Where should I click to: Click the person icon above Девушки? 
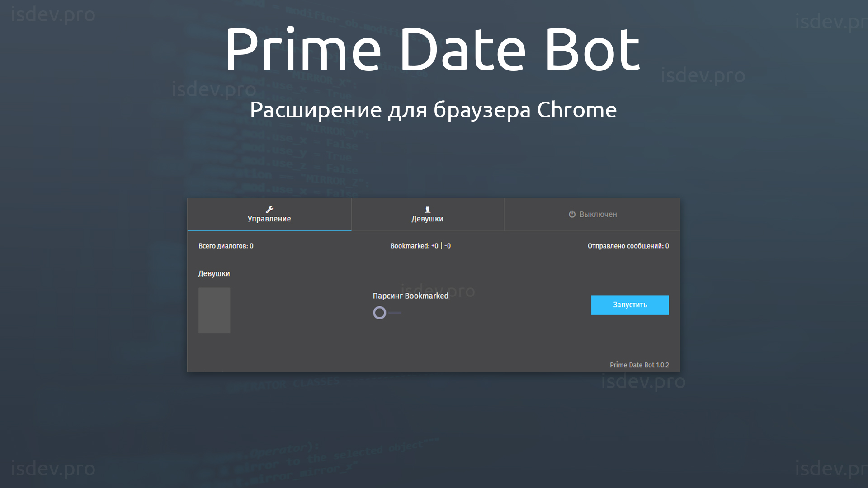tap(428, 210)
